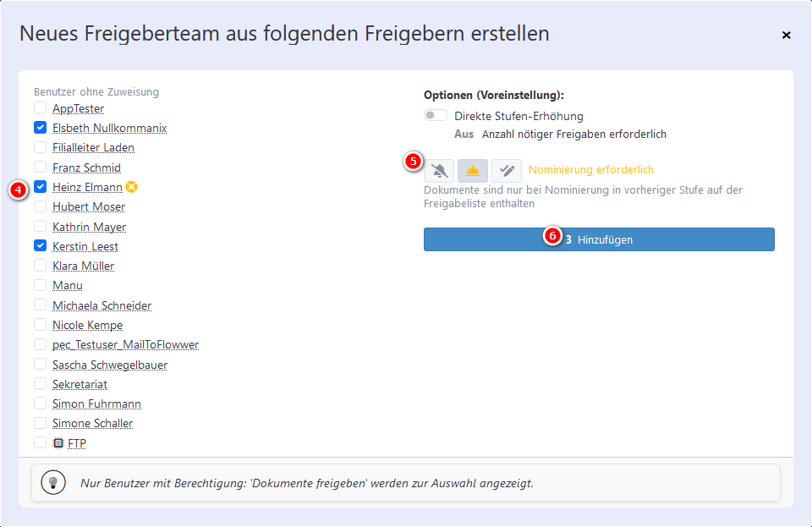
Task: Toggle Direkte Stufen-Erhöhung switch
Action: (436, 115)
